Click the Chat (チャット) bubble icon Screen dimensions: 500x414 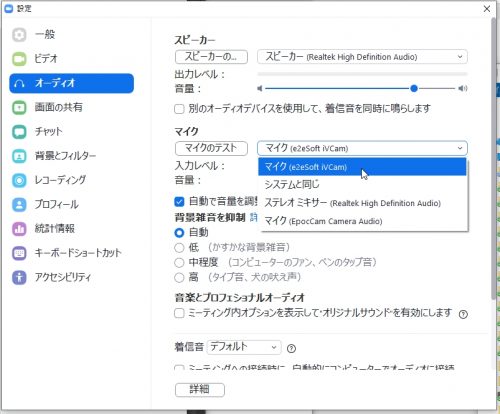point(19,132)
